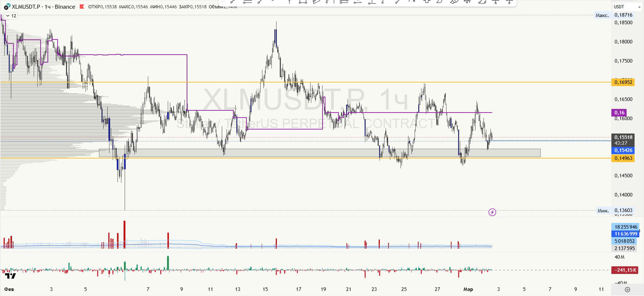Click the 5 018 052 volume label
The image size is (644, 296).
tap(624, 241)
